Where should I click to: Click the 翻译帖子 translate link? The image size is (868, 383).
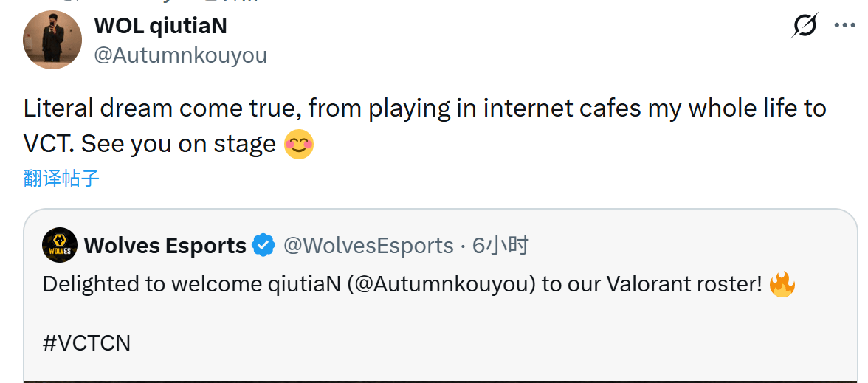61,178
